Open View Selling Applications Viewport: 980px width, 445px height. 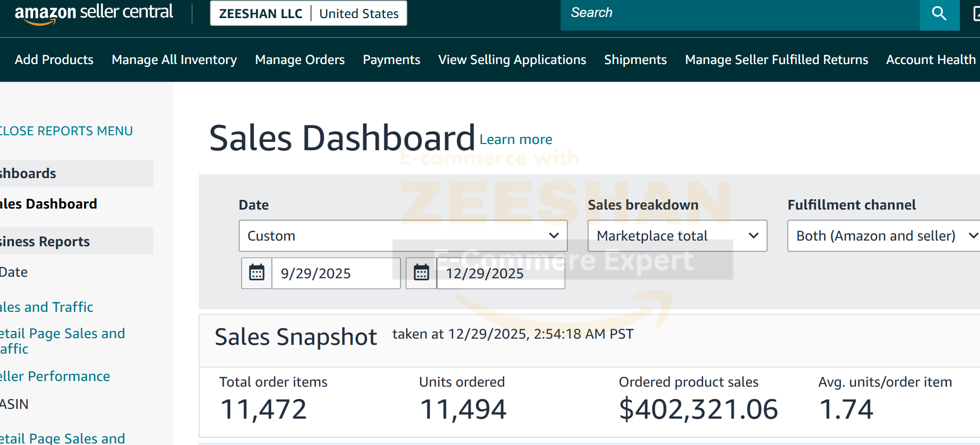pyautogui.click(x=512, y=60)
